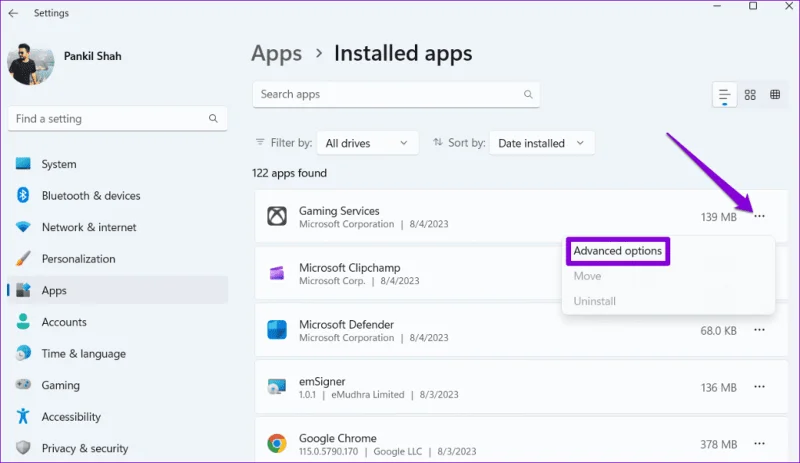The width and height of the screenshot is (800, 463).
Task: Click the Accounts person icon
Action: pos(23,322)
